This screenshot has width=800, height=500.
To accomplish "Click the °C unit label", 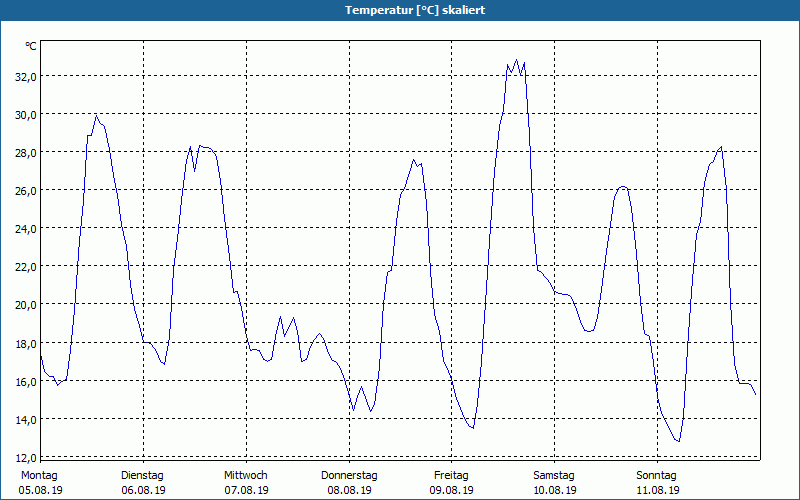I will click(31, 46).
